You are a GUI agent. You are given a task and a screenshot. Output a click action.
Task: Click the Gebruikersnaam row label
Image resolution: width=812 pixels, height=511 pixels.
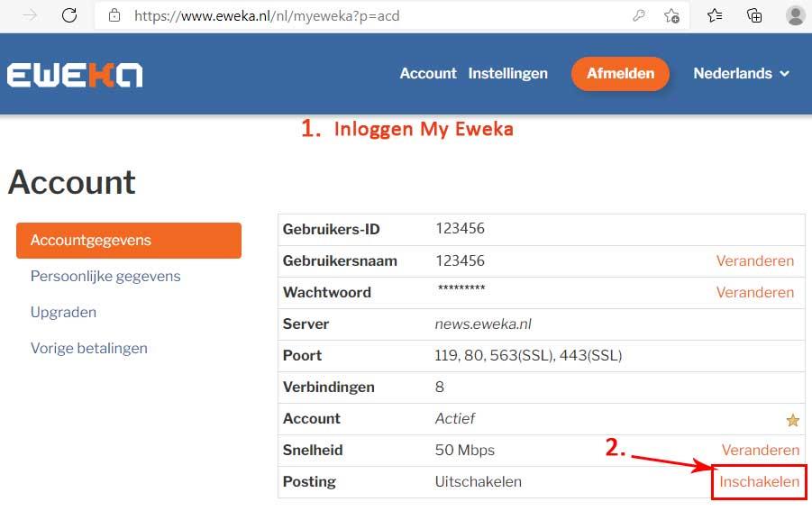(x=340, y=261)
